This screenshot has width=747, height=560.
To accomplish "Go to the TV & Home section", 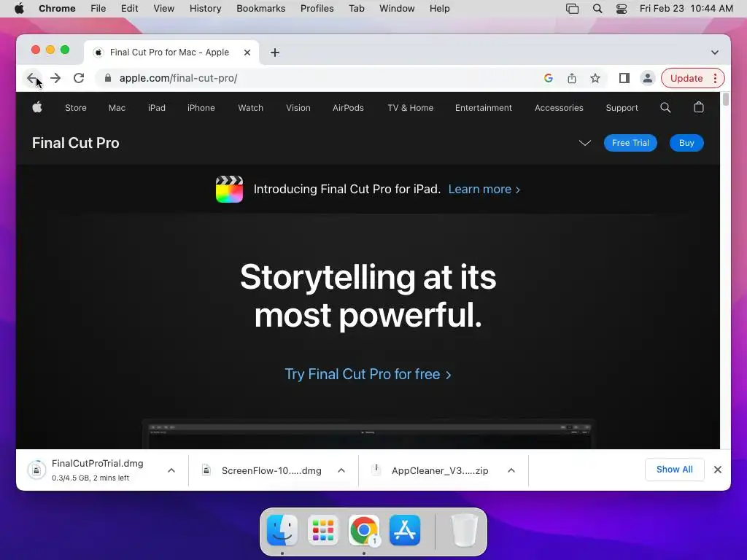I will tap(410, 108).
